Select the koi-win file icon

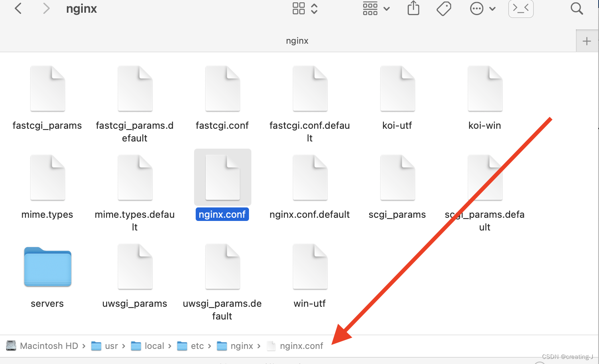485,89
